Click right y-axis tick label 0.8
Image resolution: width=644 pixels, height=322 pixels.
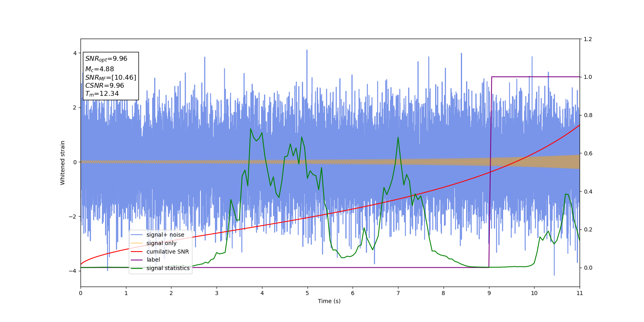[x=588, y=115]
